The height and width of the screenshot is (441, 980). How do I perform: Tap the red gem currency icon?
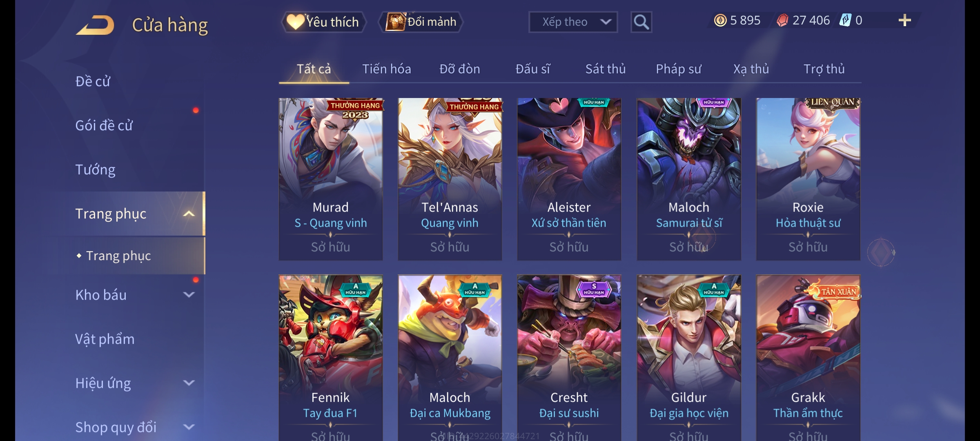782,20
